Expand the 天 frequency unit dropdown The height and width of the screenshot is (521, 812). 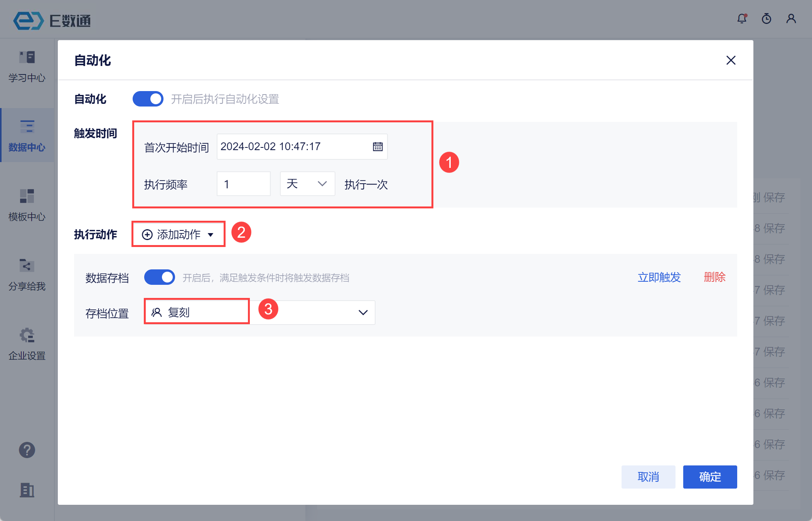(307, 184)
